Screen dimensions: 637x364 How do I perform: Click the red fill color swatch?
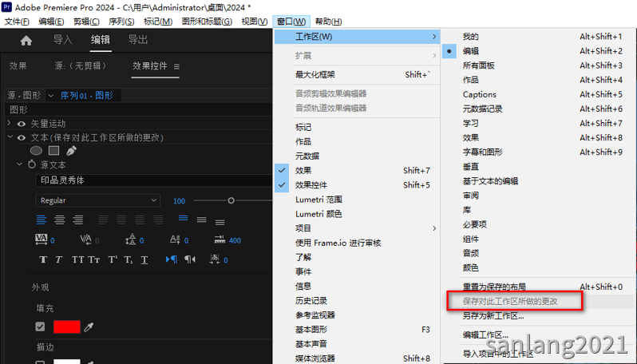(66, 327)
